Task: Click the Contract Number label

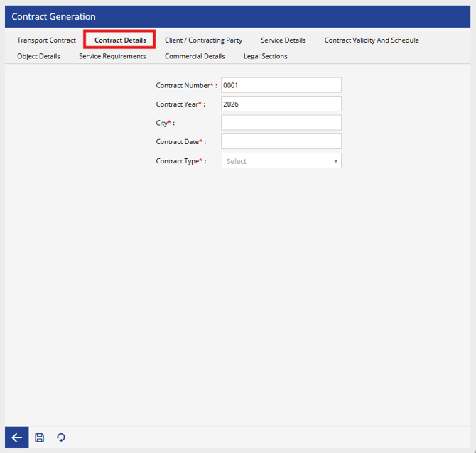Action: (185, 86)
